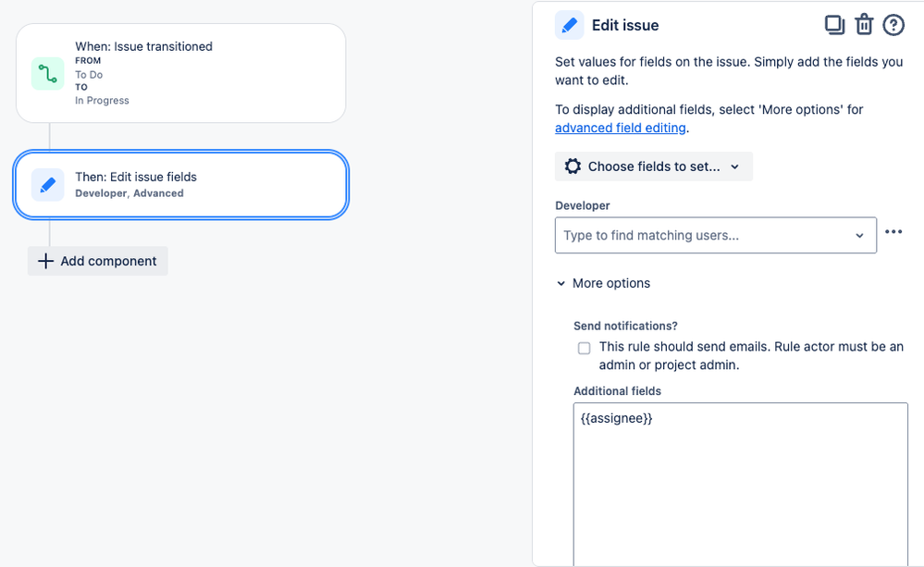Collapse the More options section

point(603,283)
